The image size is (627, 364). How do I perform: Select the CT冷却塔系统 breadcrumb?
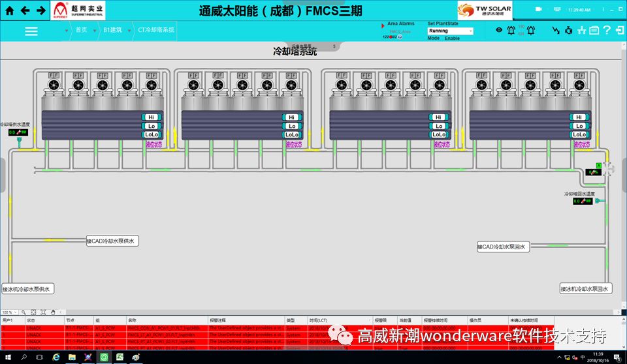click(x=156, y=30)
